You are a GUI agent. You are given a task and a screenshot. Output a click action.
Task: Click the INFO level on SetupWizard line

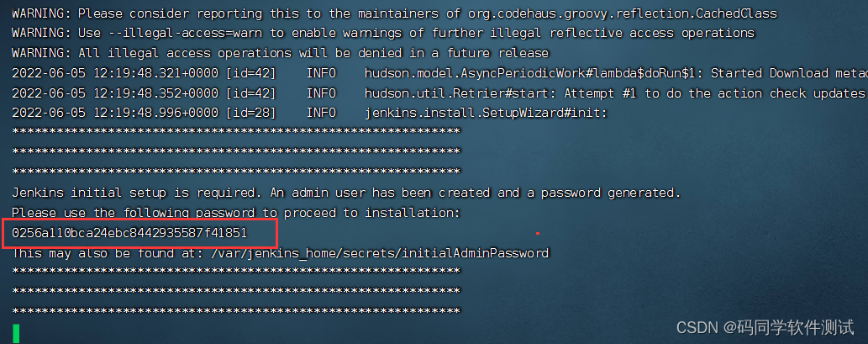coord(321,113)
